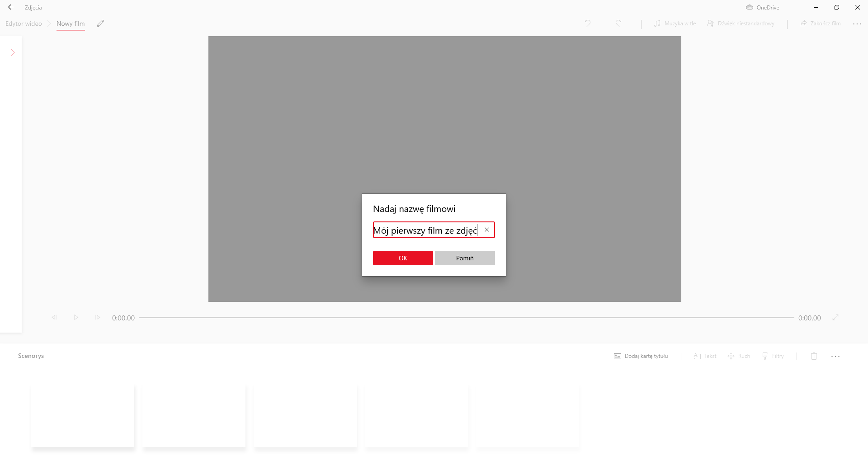This screenshot has height=470, width=868.
Task: Step forward one frame in preview
Action: pos(98,318)
